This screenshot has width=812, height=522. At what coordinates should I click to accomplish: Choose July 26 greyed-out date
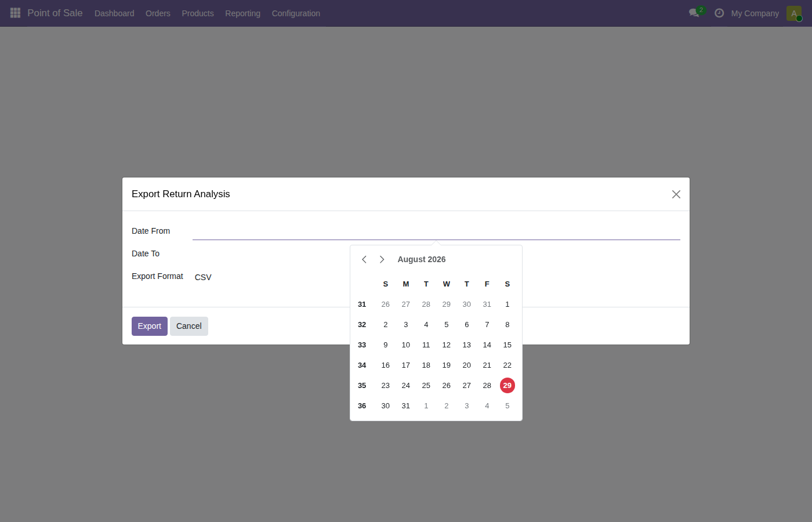pos(386,304)
